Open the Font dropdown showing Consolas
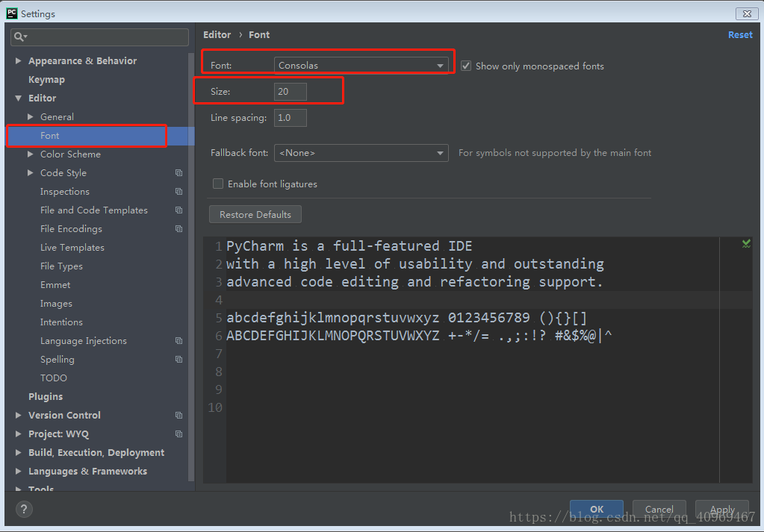764x532 pixels. (x=361, y=65)
